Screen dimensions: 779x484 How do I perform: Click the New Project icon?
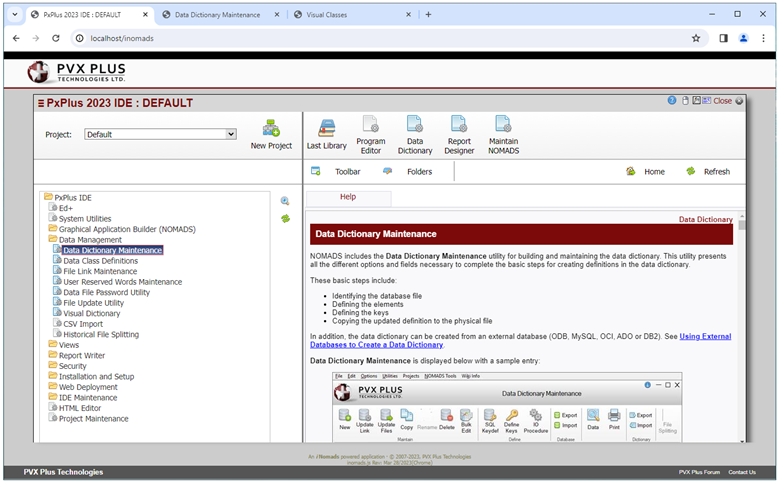click(x=271, y=129)
